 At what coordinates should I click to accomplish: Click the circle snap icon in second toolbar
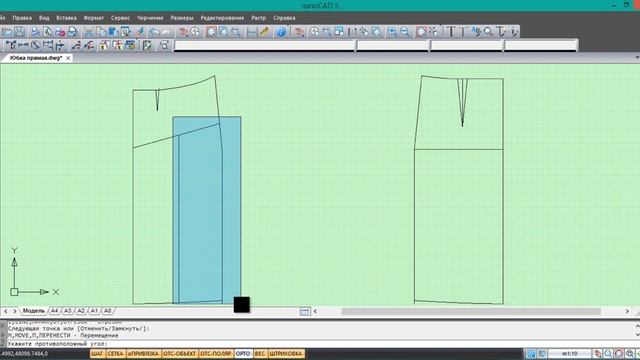pyautogui.click(x=36, y=45)
